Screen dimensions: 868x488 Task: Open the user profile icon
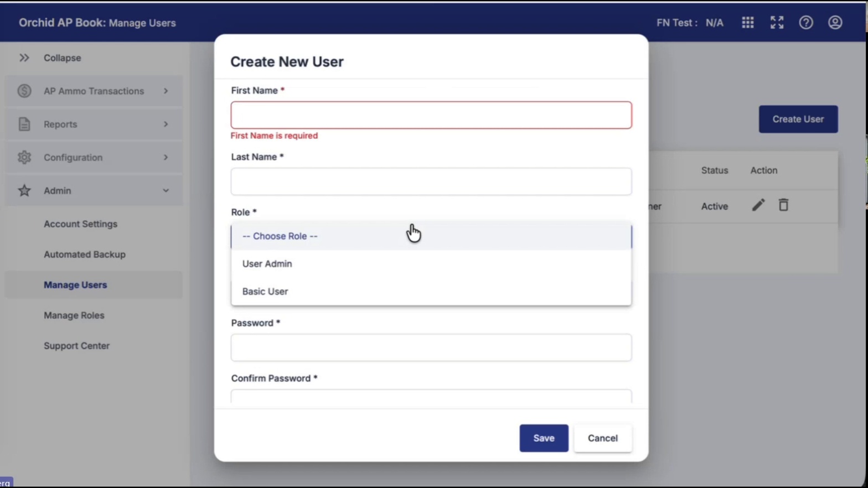[835, 22]
